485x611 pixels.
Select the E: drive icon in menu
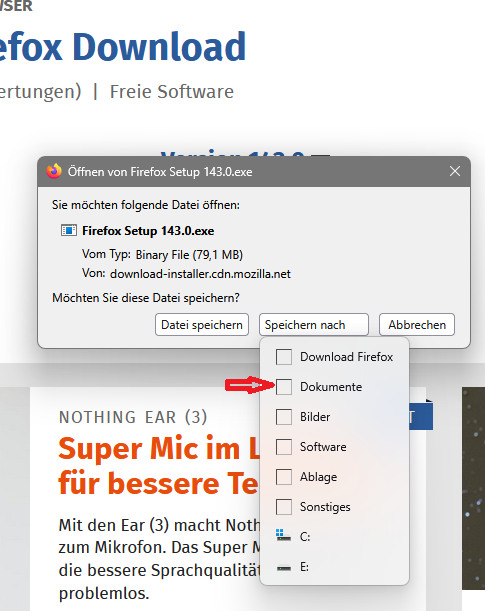(x=284, y=568)
